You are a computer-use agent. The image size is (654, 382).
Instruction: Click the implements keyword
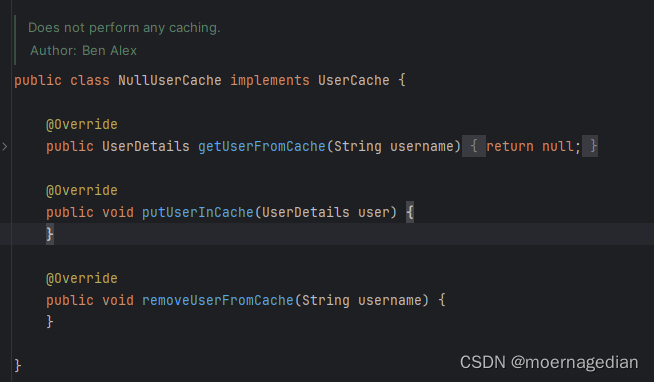pos(270,80)
